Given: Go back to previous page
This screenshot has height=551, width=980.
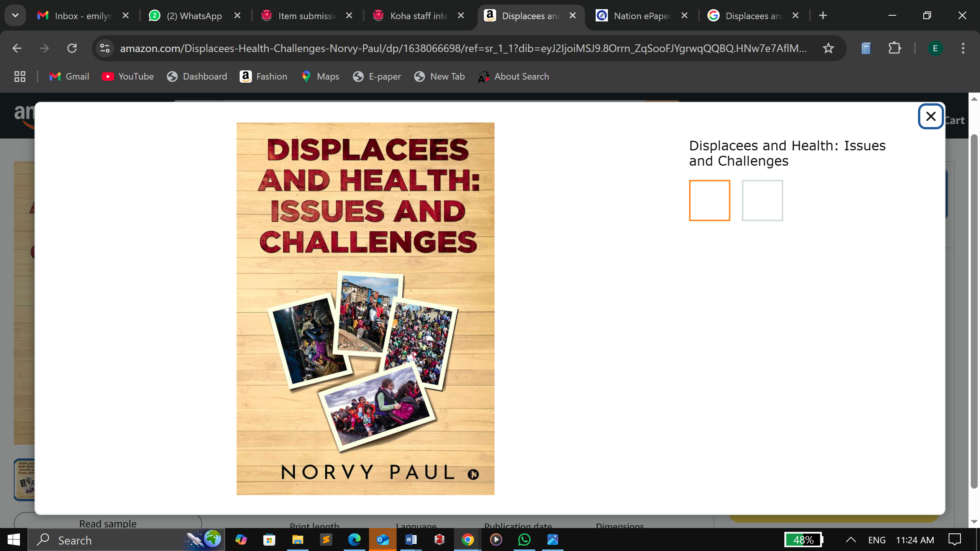Looking at the screenshot, I should pyautogui.click(x=17, y=48).
